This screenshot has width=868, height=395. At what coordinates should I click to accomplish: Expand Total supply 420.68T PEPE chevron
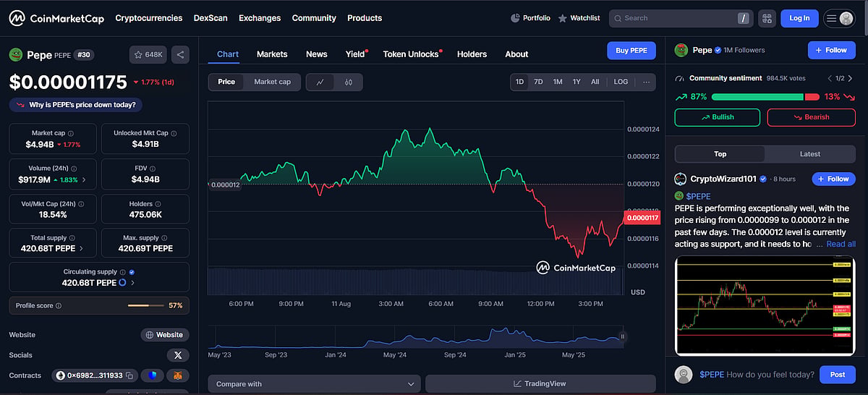click(81, 248)
